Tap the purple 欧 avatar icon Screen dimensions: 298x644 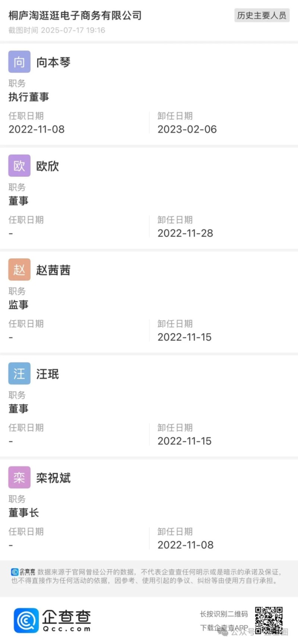point(19,166)
